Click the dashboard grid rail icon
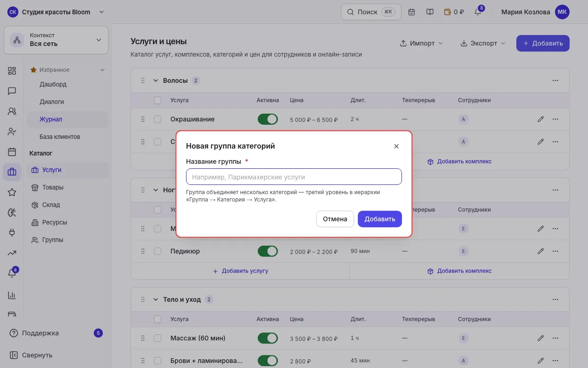The image size is (588, 368). click(x=12, y=71)
